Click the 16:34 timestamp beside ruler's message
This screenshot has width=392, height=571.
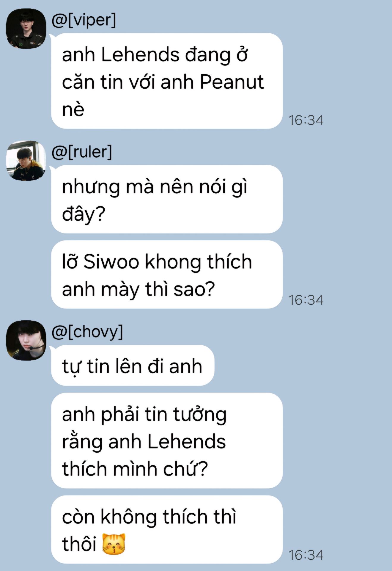coord(306,300)
